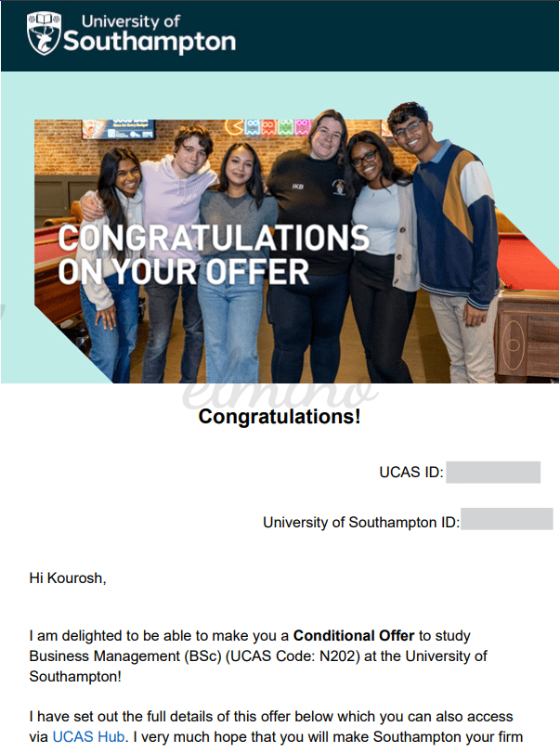Click the Business Management (BSc) course name
This screenshot has height=753, width=560.
[124, 656]
